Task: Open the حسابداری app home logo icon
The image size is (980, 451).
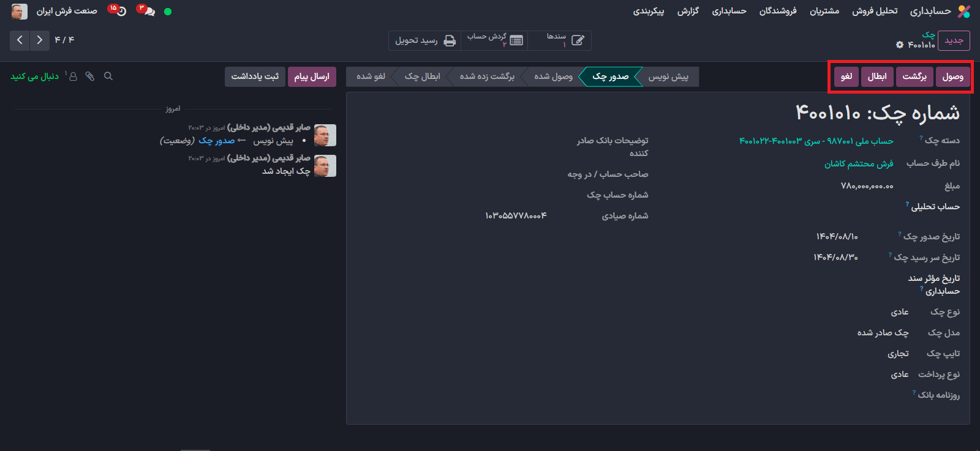Action: pyautogui.click(x=964, y=12)
